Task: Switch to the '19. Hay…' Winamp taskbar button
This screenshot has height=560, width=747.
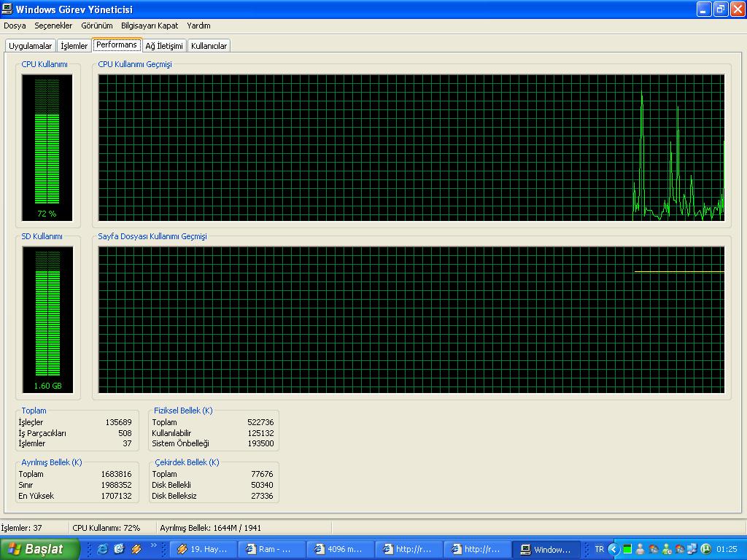Action: tap(204, 549)
